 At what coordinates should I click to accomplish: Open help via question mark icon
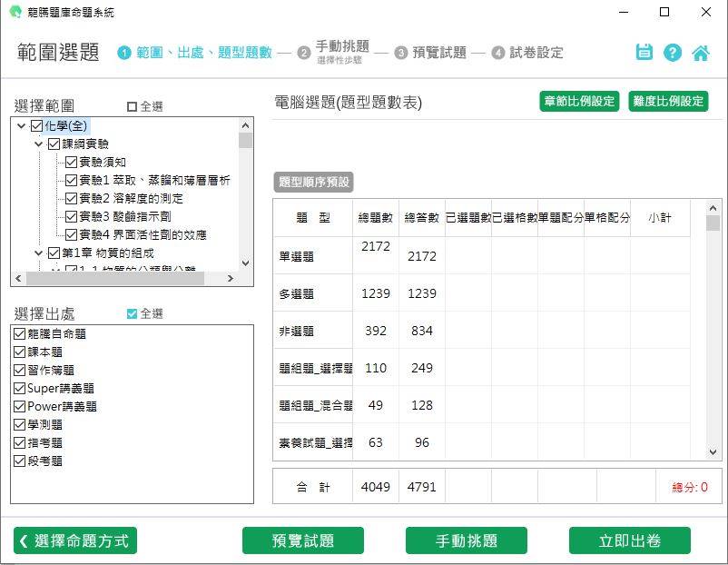tap(673, 53)
